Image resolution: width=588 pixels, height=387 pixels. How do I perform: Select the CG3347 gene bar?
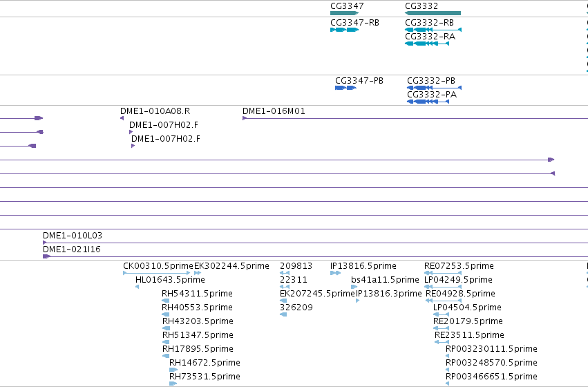coord(344,13)
